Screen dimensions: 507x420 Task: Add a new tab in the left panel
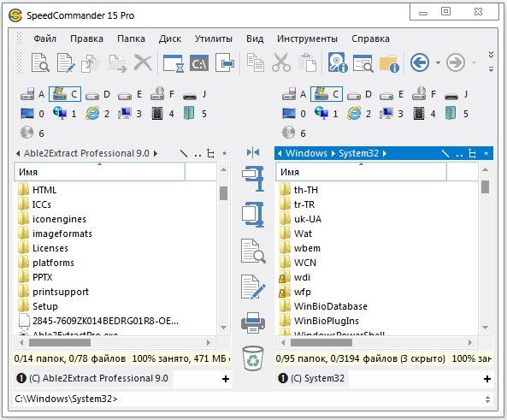point(226,379)
